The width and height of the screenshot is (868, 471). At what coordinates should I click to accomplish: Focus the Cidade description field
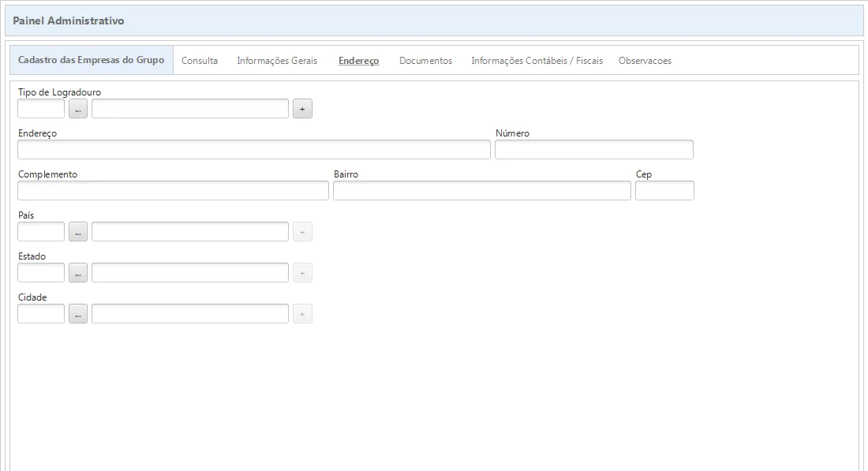[x=190, y=314]
